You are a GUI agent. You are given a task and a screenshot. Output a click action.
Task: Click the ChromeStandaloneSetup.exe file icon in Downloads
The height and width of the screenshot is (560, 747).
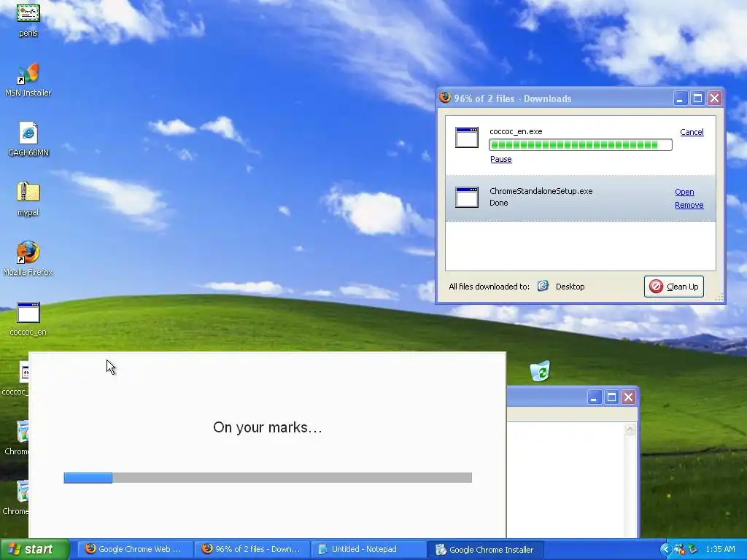click(467, 197)
